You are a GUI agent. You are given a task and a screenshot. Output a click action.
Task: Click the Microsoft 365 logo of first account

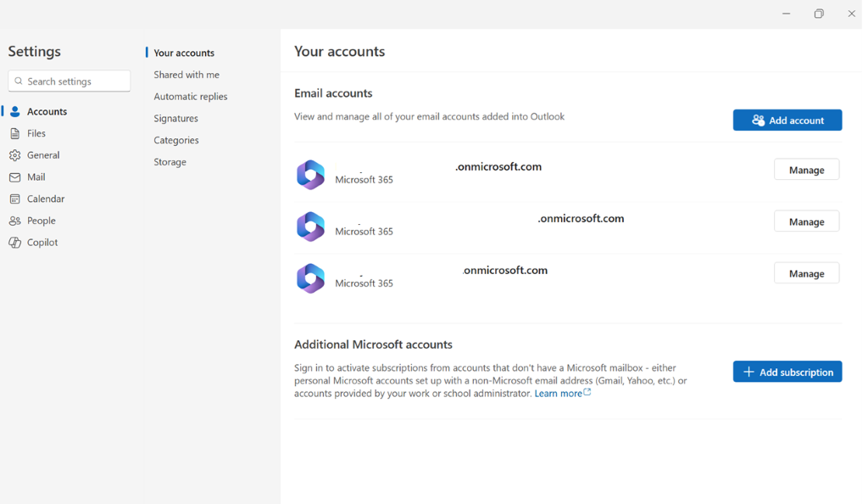(x=310, y=175)
